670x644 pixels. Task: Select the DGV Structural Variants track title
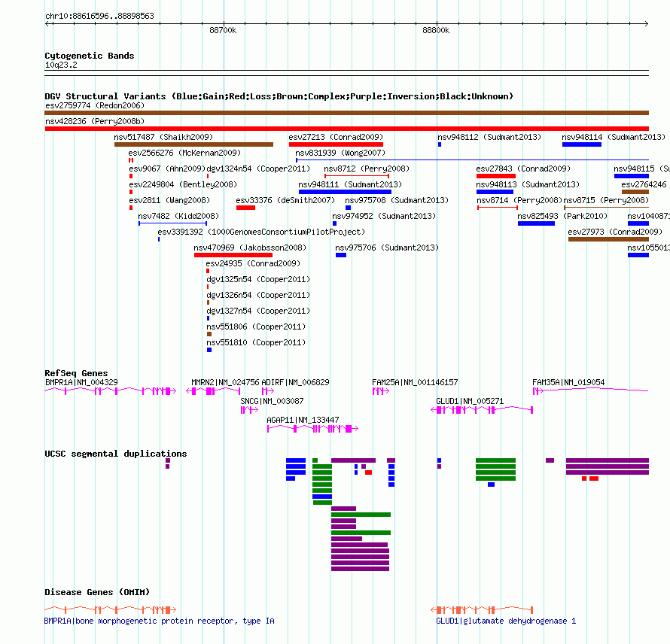[279, 96]
